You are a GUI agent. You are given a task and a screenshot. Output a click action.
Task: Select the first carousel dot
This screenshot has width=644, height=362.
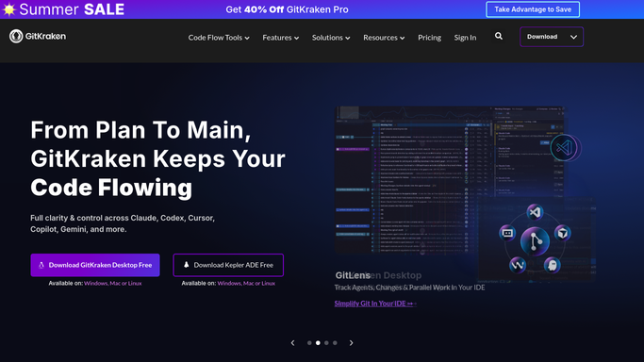(309, 343)
